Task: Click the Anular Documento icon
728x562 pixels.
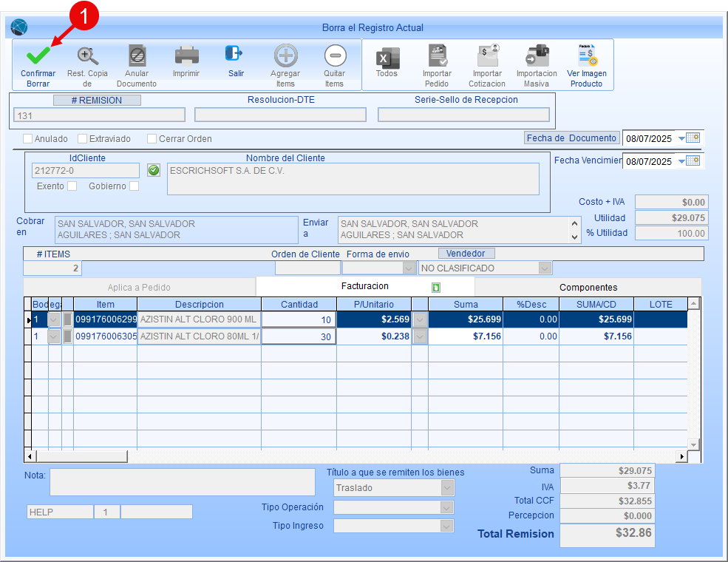Action: (x=137, y=56)
